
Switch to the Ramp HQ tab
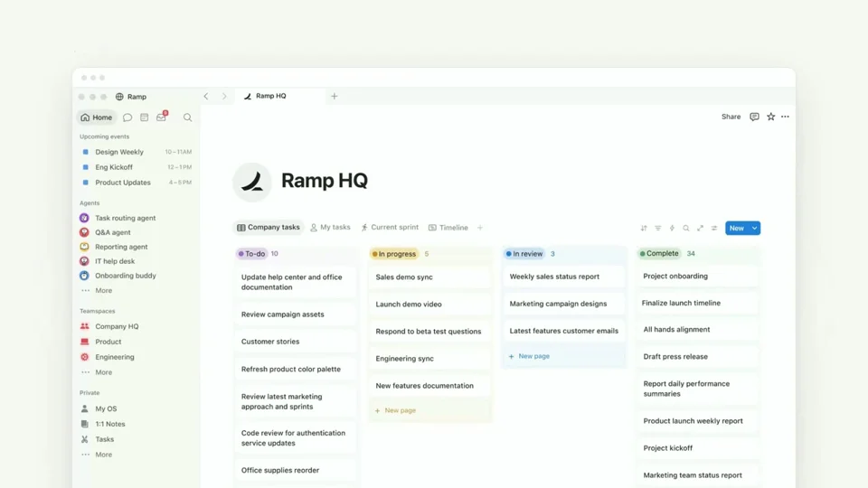click(x=279, y=96)
